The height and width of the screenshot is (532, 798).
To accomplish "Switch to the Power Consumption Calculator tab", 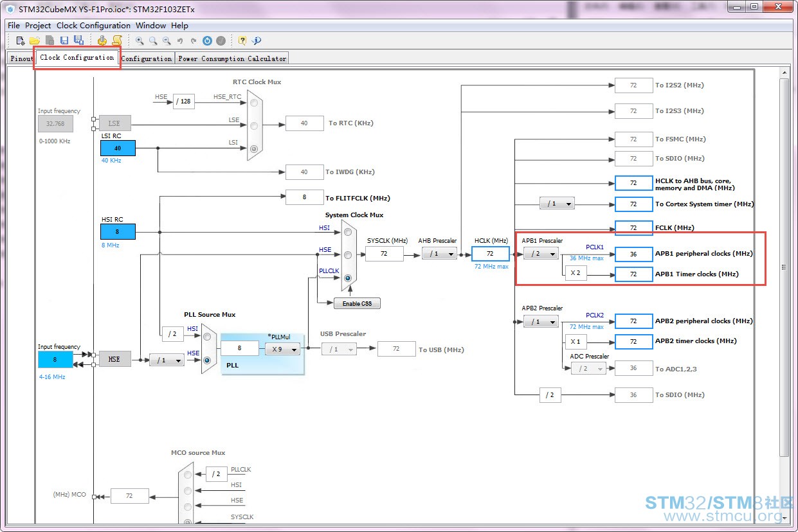I will tap(232, 58).
